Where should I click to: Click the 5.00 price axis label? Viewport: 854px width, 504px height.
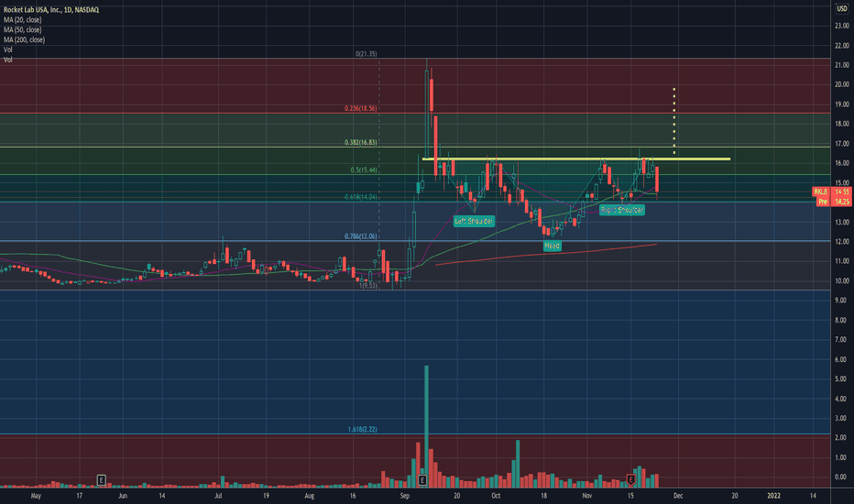841,379
